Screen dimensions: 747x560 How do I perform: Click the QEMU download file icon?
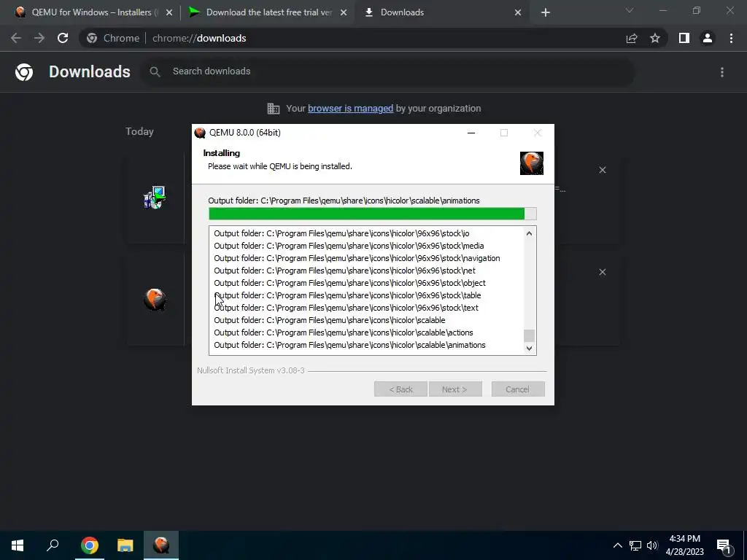click(155, 300)
